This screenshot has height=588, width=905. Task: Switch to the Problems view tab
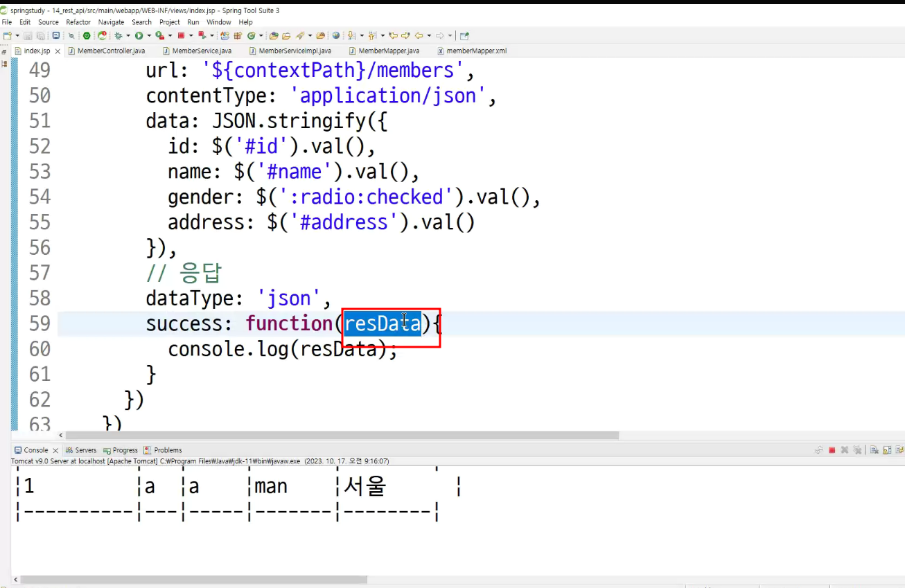(163, 450)
